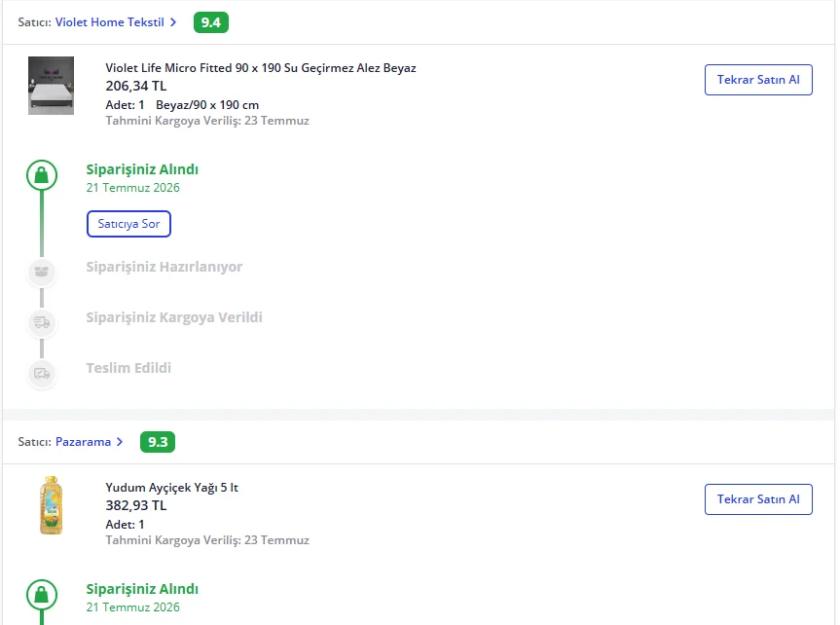Screen dimensions: 840x625
Task: Click the grey truck shipped status icon
Action: [x=42, y=322]
